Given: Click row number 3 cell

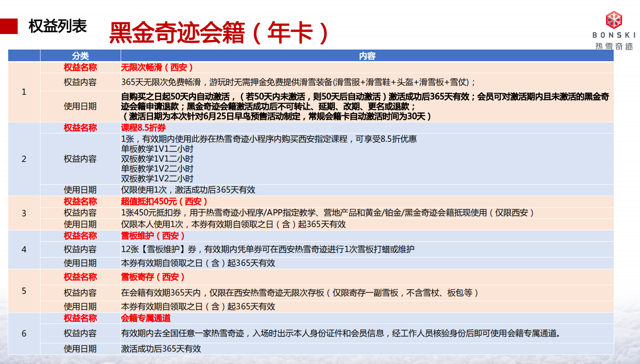Looking at the screenshot, I should 24,213.
